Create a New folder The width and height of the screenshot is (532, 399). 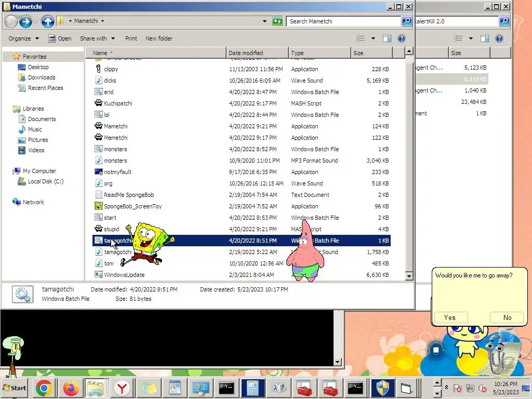159,38
